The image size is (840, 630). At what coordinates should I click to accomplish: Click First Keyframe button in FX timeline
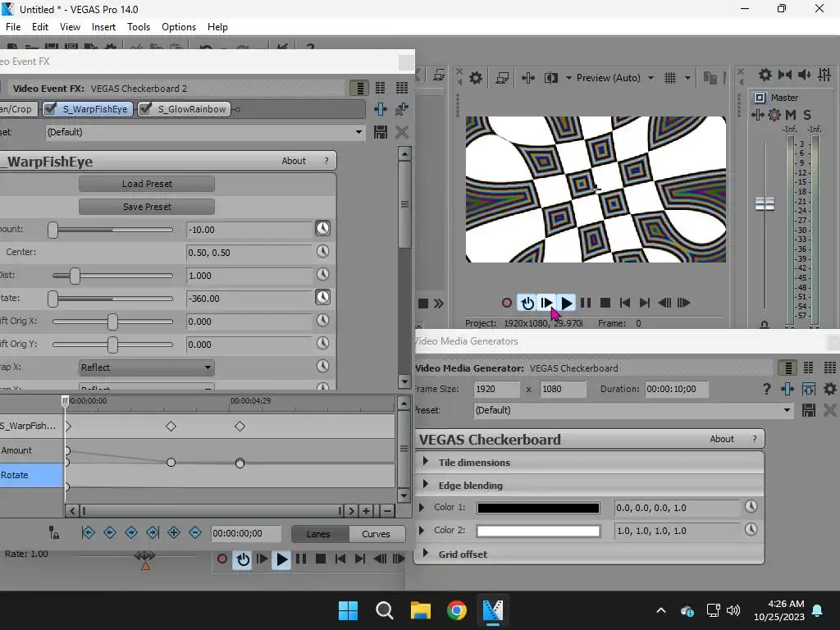coord(89,532)
